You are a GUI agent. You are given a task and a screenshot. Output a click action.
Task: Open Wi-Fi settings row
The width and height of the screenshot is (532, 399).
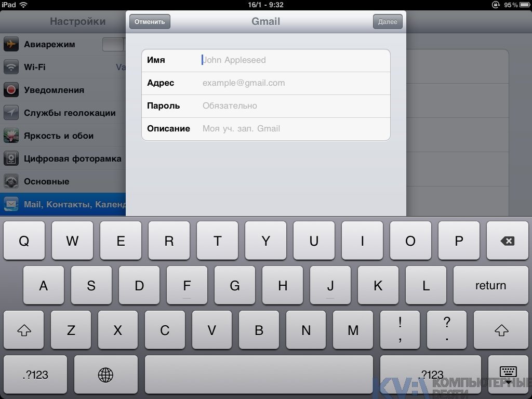point(63,67)
